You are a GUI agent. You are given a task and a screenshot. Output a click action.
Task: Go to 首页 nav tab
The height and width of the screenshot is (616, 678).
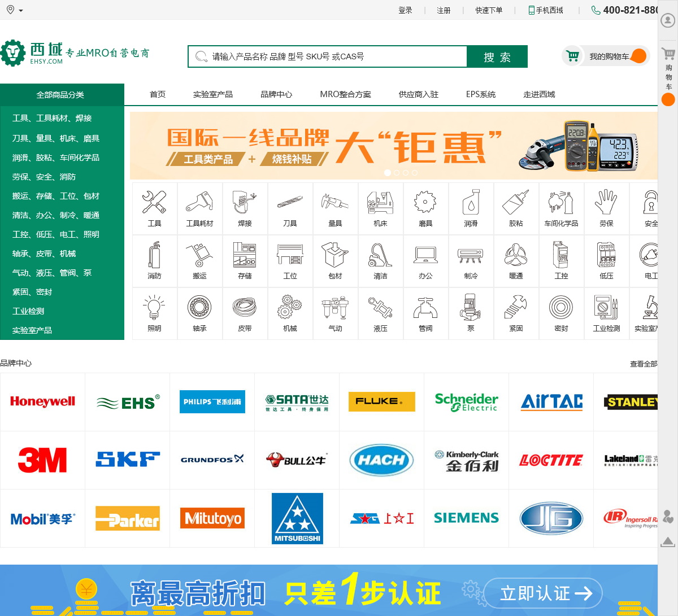click(158, 94)
